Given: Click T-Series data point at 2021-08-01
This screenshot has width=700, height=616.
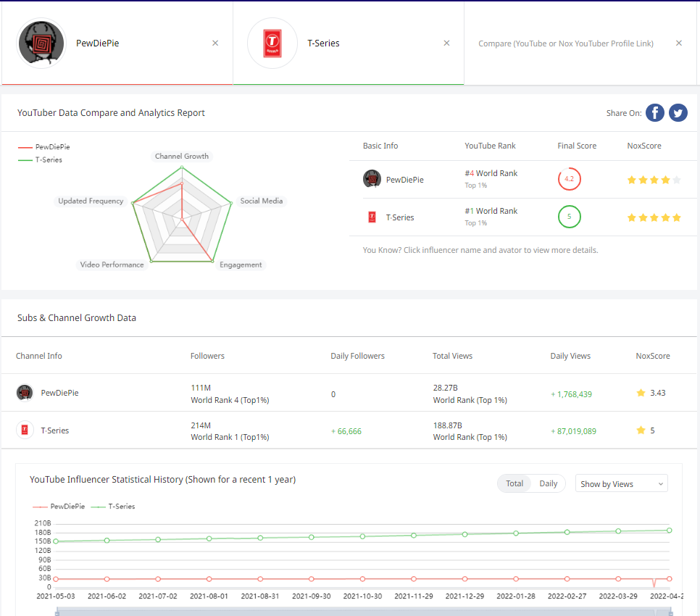Looking at the screenshot, I should point(209,538).
